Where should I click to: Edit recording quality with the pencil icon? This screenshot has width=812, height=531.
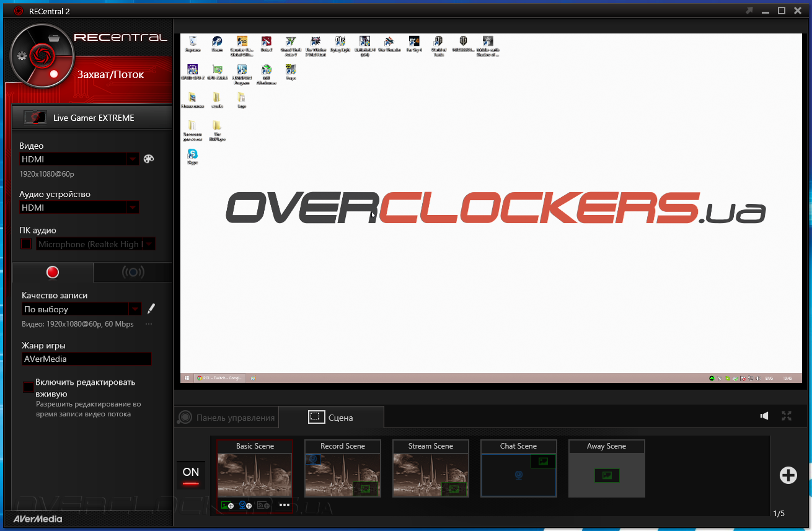click(x=151, y=309)
